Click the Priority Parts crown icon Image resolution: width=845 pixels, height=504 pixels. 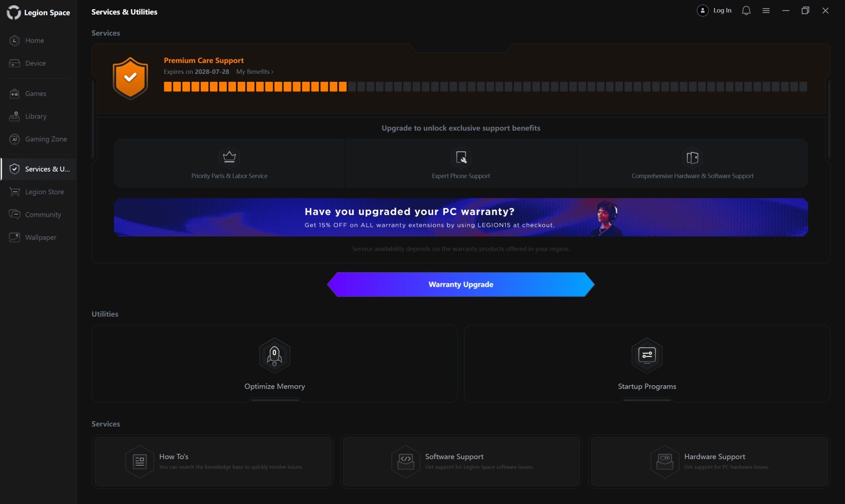[x=229, y=157]
